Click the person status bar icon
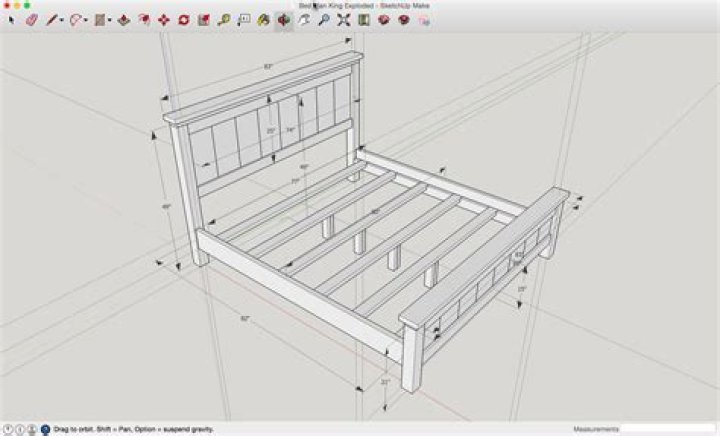 tap(32, 430)
